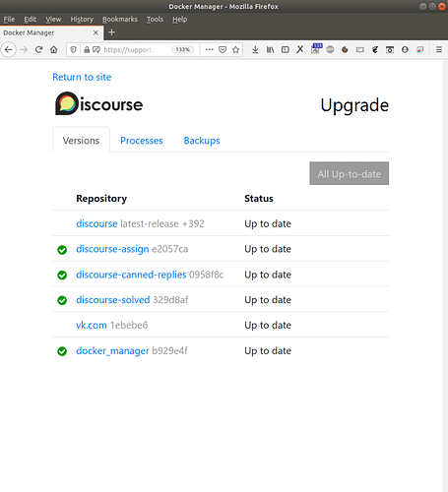Viewport: 448px width, 492px height.
Task: Click the commit hash 'b929e4f'
Action: (x=169, y=351)
